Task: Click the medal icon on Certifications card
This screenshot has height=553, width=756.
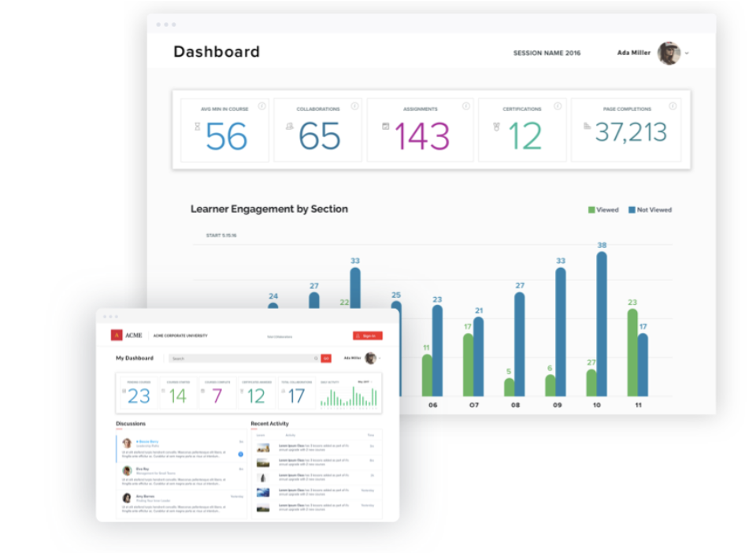Action: pos(496,127)
